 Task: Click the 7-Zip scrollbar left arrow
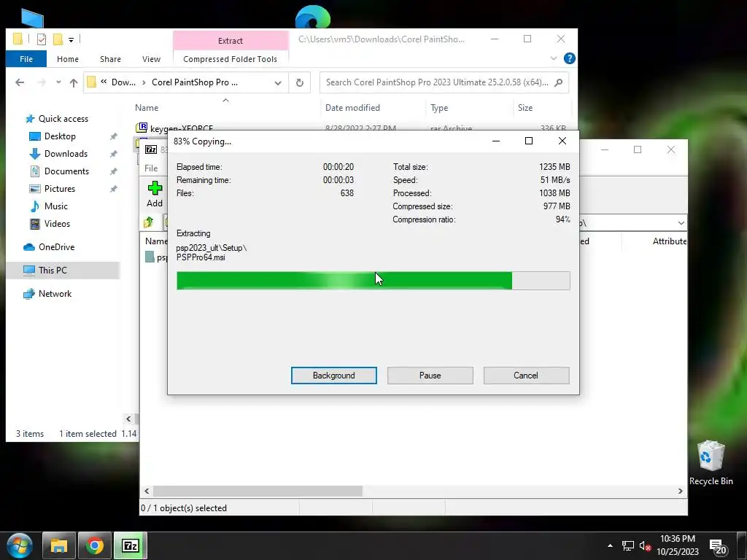[x=147, y=491]
